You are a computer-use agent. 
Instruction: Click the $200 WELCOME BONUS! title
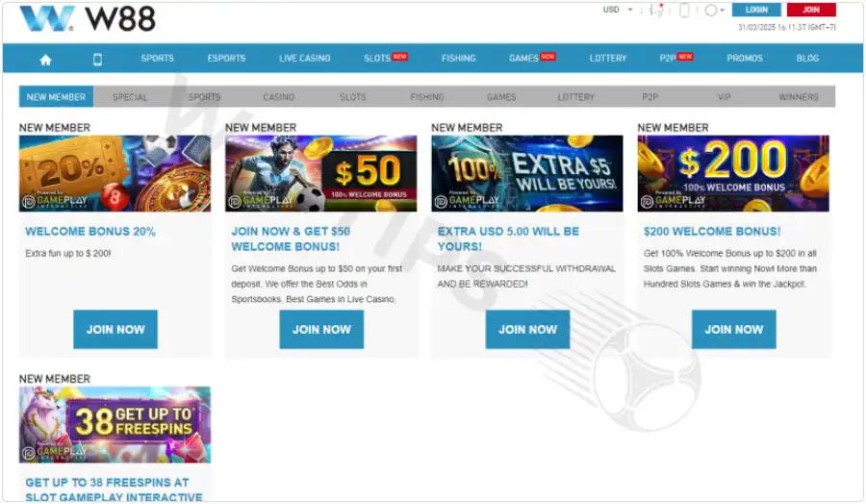tap(712, 231)
